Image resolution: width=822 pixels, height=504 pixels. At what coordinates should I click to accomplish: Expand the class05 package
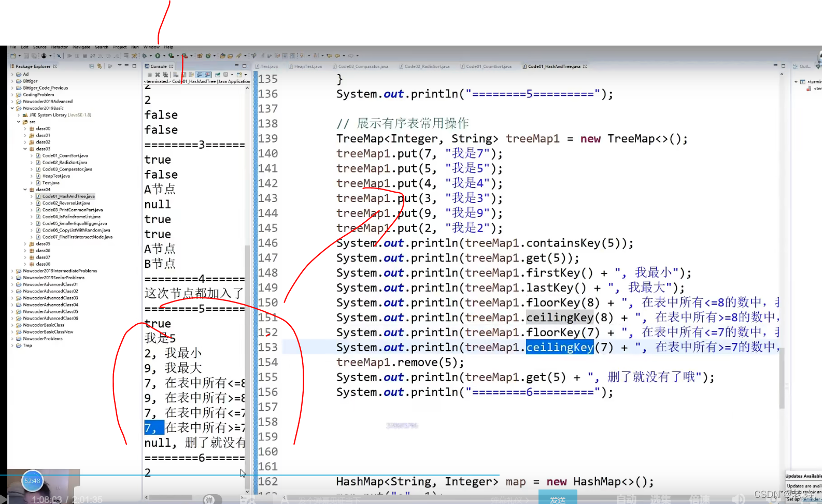[x=25, y=243]
